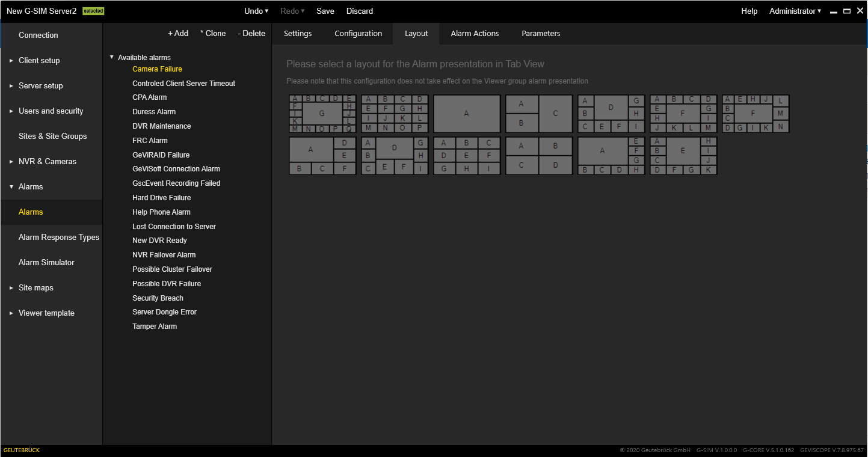
Task: Open the Administrator user menu
Action: [x=795, y=11]
